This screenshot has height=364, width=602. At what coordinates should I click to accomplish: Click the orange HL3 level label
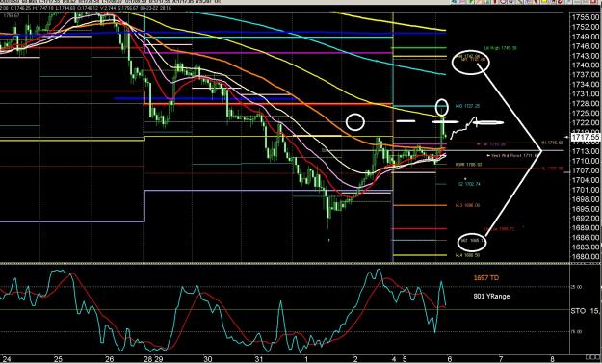point(467,205)
